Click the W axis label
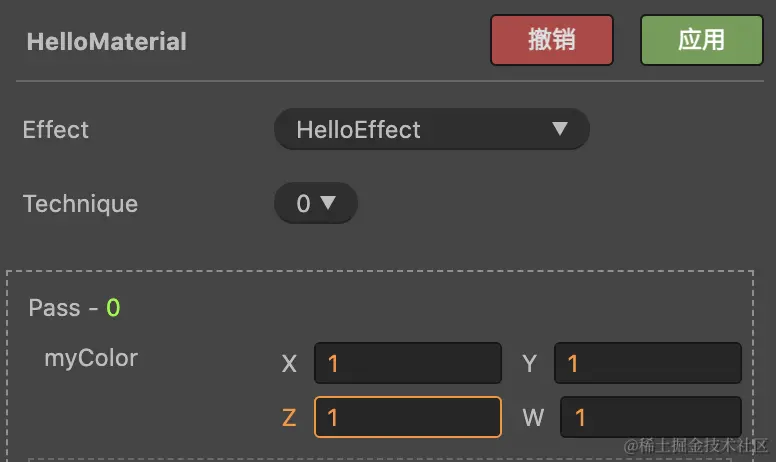 (x=533, y=418)
